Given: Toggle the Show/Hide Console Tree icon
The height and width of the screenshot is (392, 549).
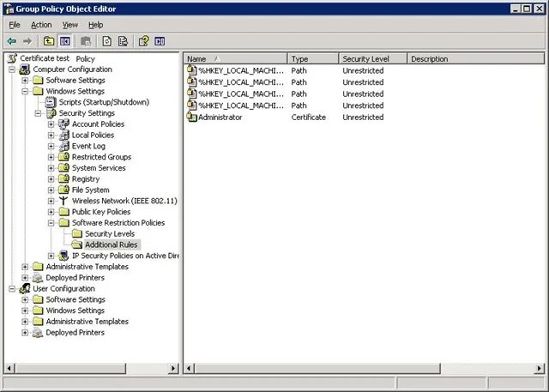Looking at the screenshot, I should pos(65,41).
